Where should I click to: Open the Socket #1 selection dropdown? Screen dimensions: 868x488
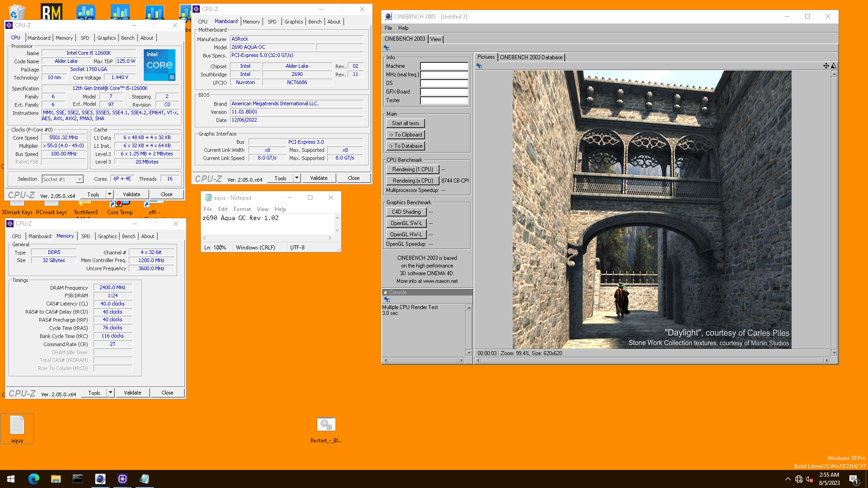click(63, 179)
